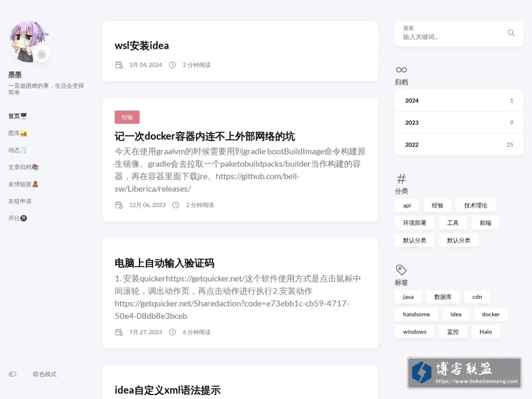
Task: Click the docker post excerpt text
Action: (x=240, y=170)
